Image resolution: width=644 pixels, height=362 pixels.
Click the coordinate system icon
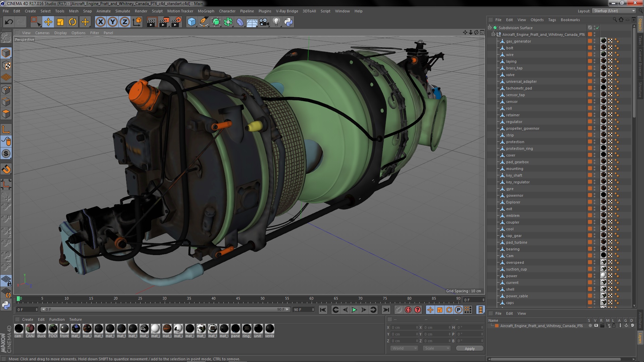click(137, 22)
